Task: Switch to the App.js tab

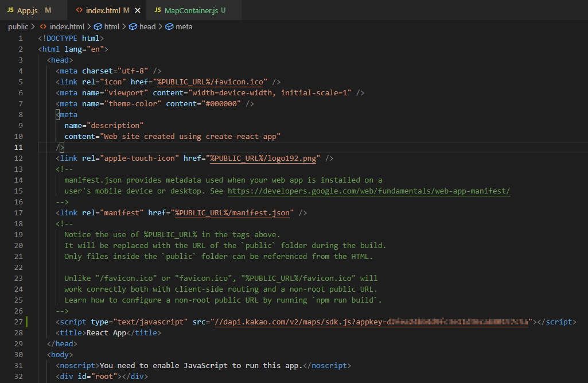Action: point(33,10)
